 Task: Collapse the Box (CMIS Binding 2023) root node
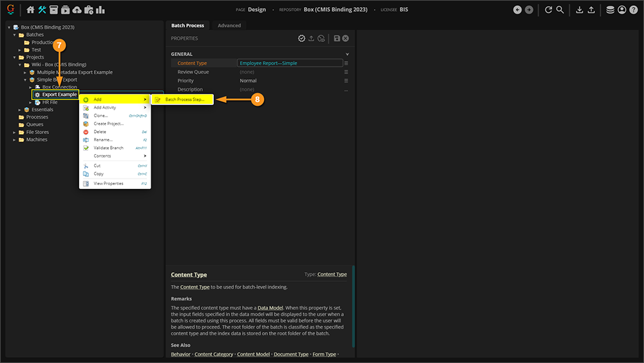point(9,28)
